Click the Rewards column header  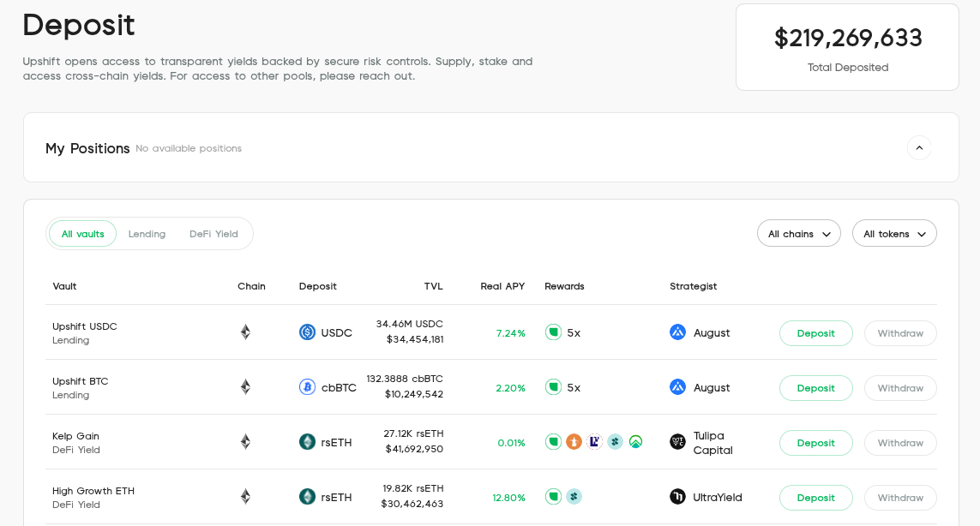pos(564,286)
